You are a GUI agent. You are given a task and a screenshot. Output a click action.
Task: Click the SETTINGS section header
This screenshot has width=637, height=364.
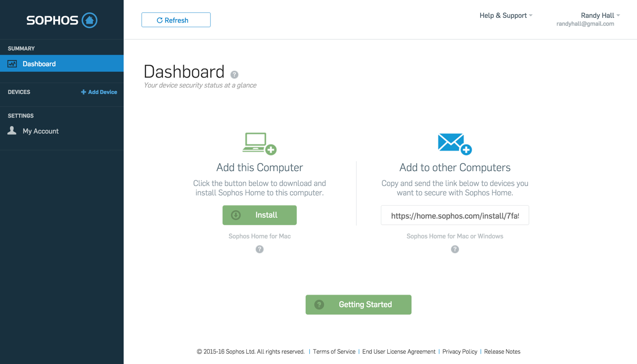[x=21, y=116]
